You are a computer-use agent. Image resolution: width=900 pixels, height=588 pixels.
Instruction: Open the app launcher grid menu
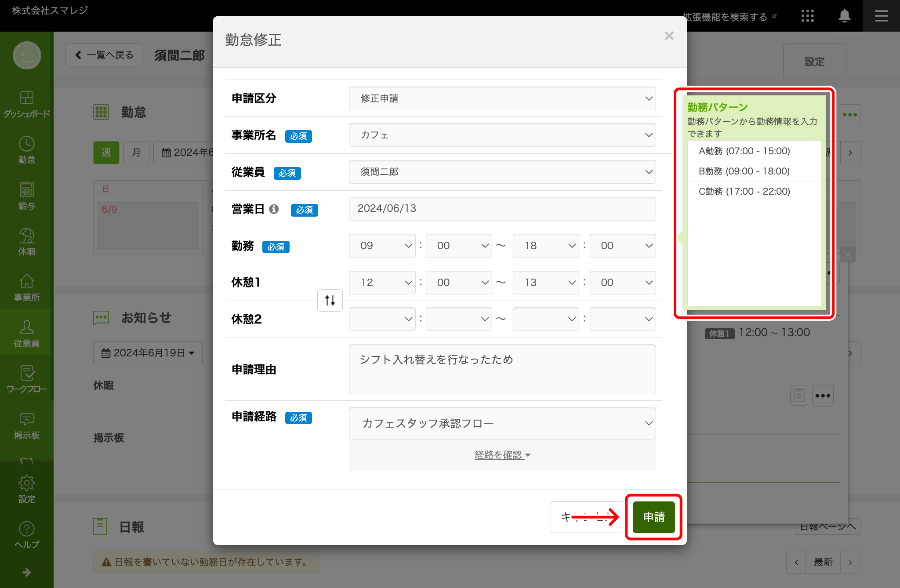point(808,16)
